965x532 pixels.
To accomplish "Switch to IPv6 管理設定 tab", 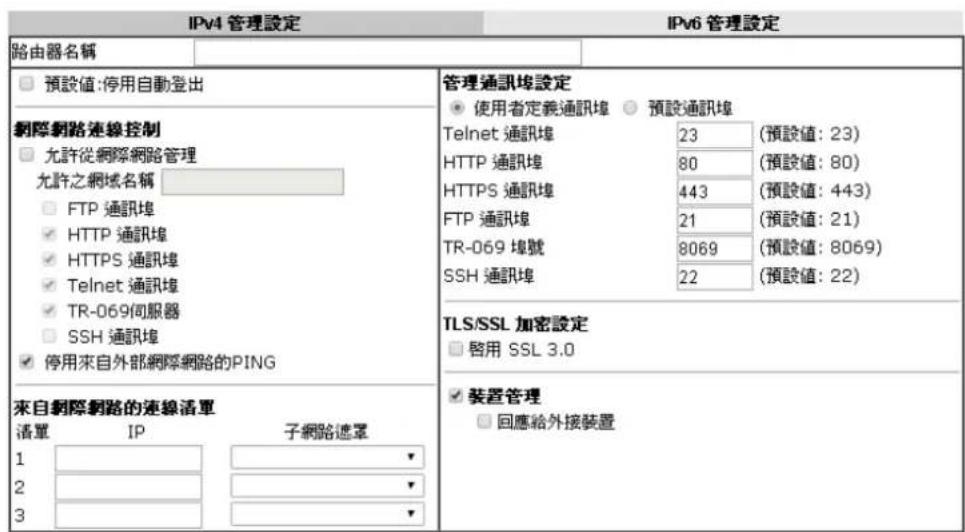I will pos(723,24).
